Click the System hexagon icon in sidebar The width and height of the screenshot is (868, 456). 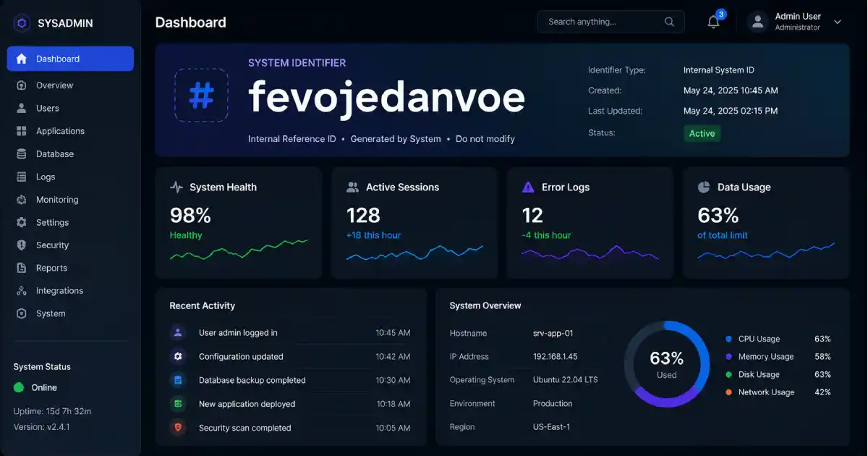tap(22, 313)
